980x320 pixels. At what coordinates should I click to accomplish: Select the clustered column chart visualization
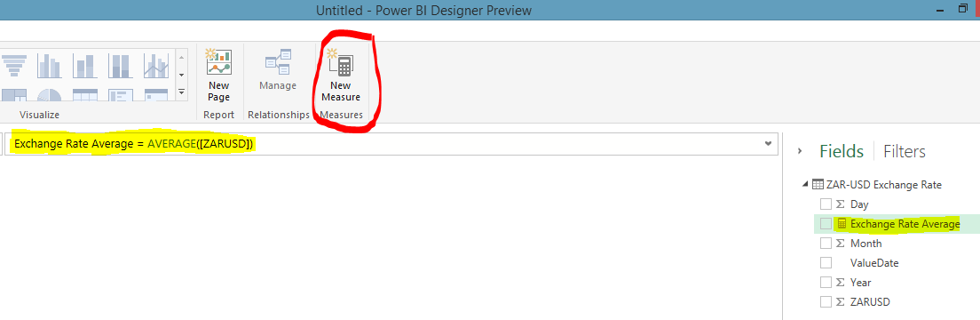point(50,66)
